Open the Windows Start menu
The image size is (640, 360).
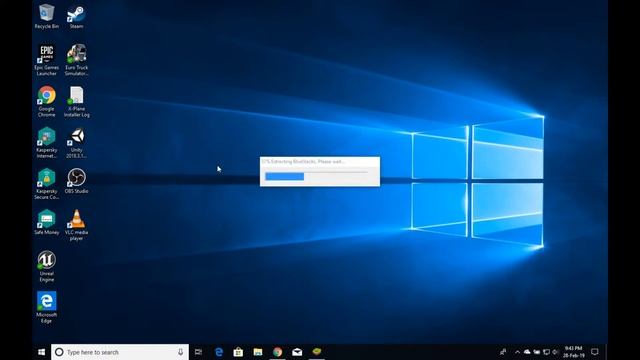click(x=41, y=352)
